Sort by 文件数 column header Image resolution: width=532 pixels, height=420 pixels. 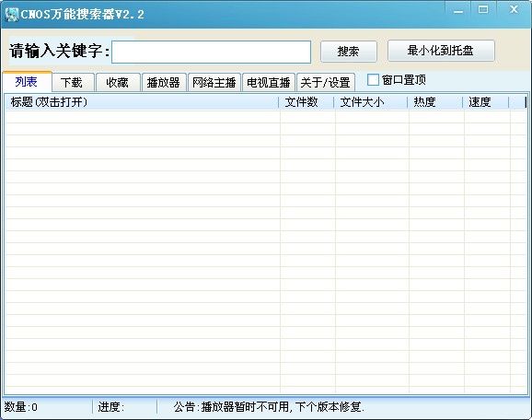(306, 102)
